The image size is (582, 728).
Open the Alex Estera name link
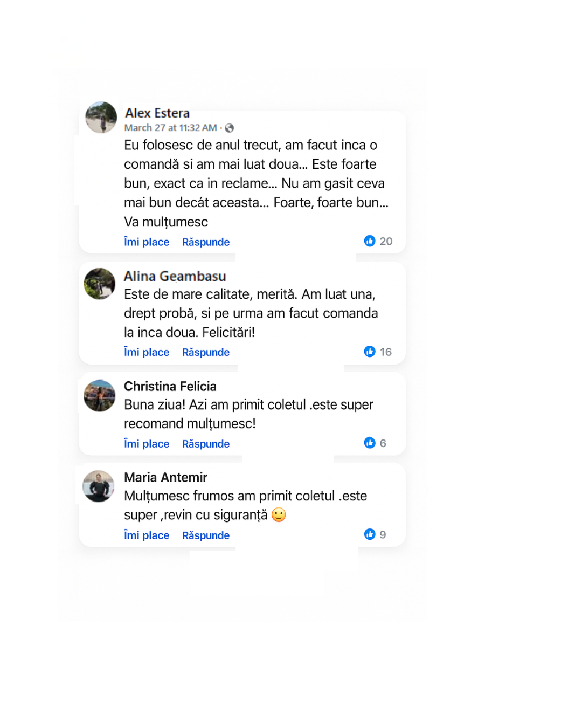(157, 113)
